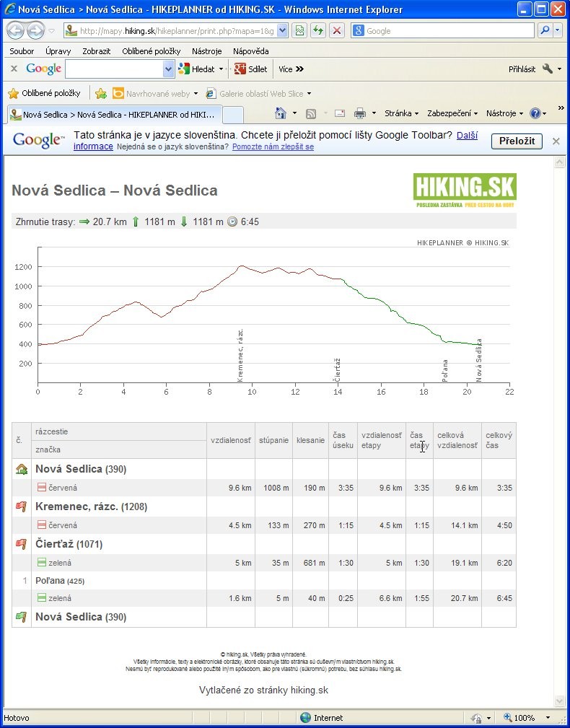Click the Google Toolbar wrench settings icon
Screen dimensions: 570x728
pyautogui.click(x=548, y=69)
